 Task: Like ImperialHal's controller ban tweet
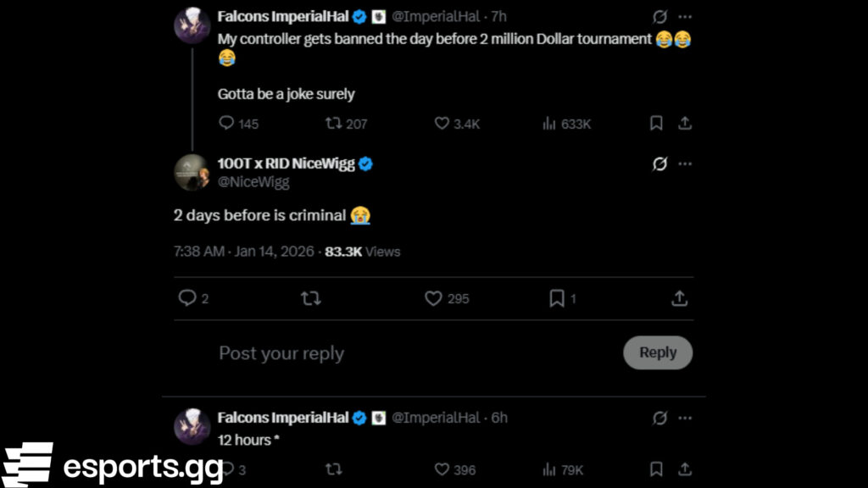tap(442, 124)
